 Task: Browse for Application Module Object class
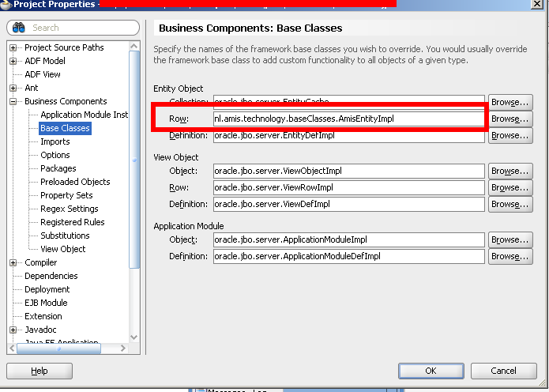tap(510, 239)
